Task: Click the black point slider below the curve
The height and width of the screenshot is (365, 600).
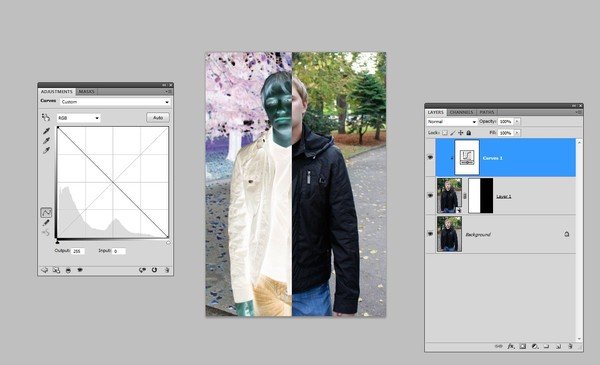Action: pos(57,242)
